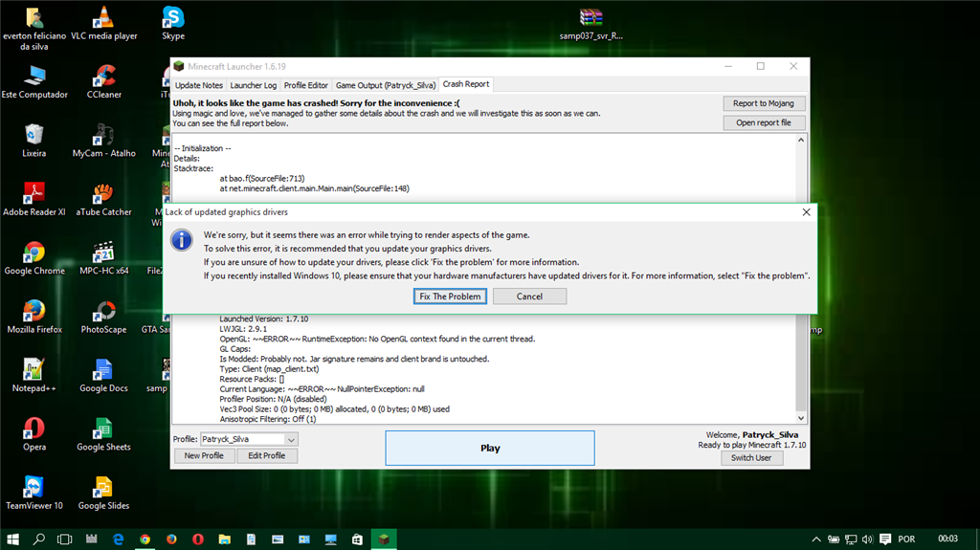
Task: Click the blue information icon in dialog
Action: pyautogui.click(x=182, y=240)
